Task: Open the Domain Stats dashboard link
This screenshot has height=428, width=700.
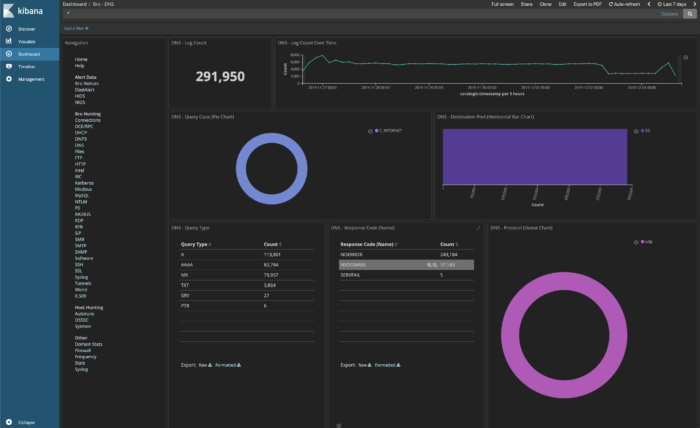Action: pos(88,344)
